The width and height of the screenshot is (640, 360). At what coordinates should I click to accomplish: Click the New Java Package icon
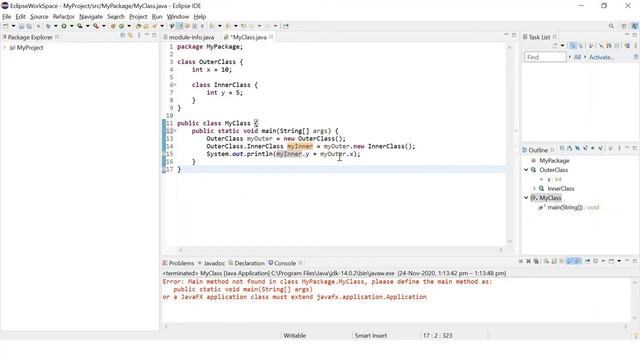[113, 26]
